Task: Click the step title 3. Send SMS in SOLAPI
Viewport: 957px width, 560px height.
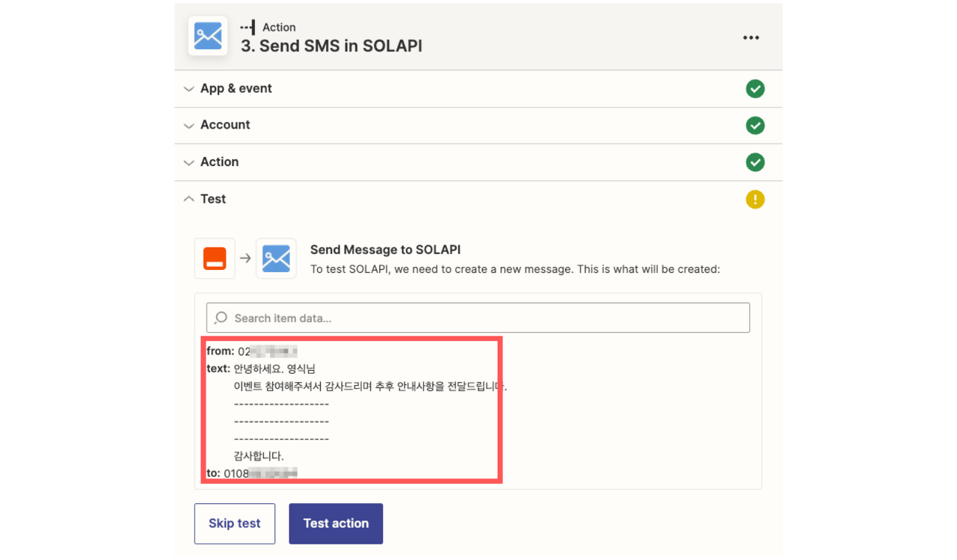Action: pos(331,46)
